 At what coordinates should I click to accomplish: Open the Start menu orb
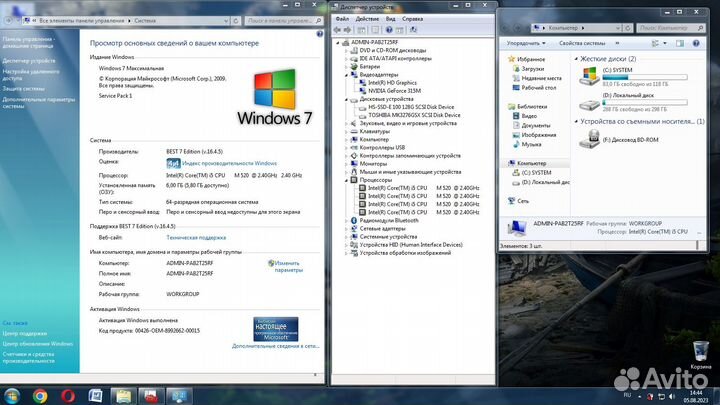(11, 395)
